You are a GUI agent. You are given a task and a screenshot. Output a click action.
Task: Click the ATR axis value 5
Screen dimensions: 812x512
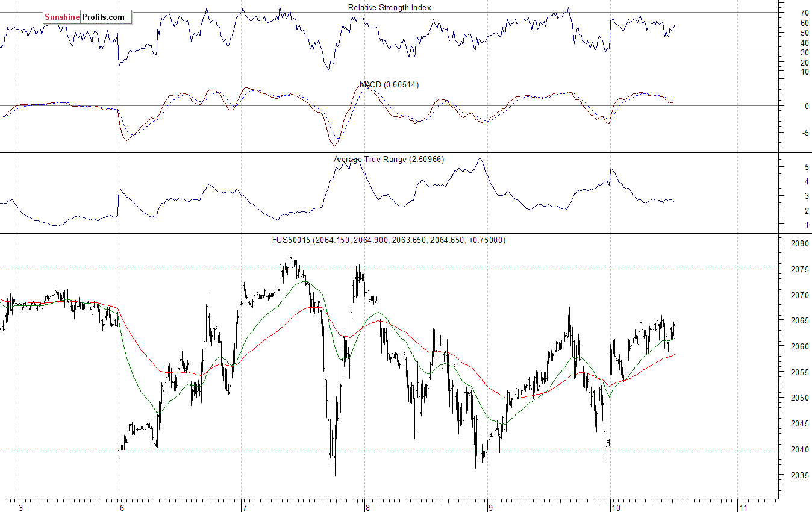pyautogui.click(x=807, y=167)
